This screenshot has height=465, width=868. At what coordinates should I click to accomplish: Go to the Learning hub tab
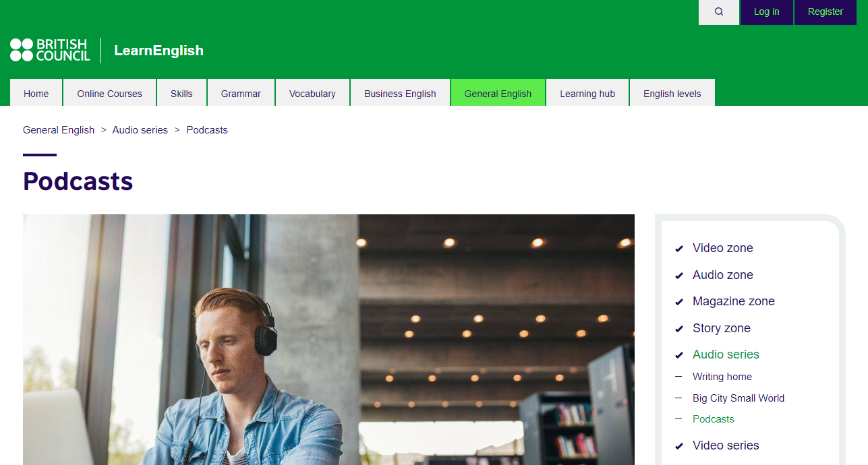click(587, 93)
